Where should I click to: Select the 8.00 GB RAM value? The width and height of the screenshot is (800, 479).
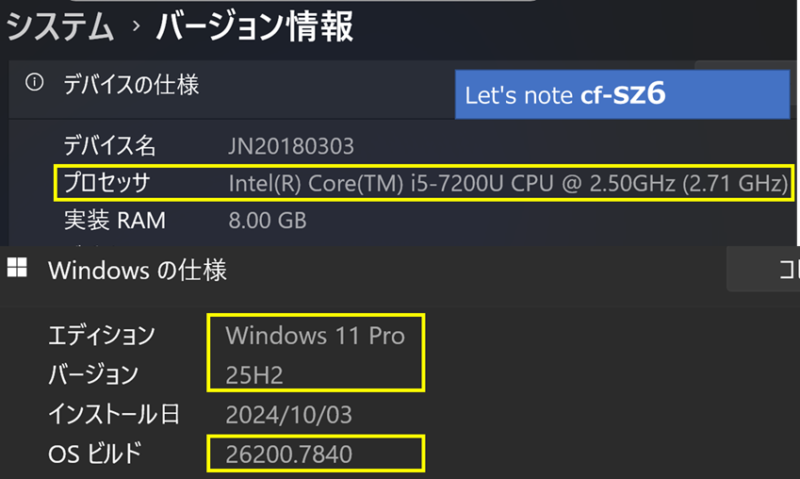click(x=267, y=219)
